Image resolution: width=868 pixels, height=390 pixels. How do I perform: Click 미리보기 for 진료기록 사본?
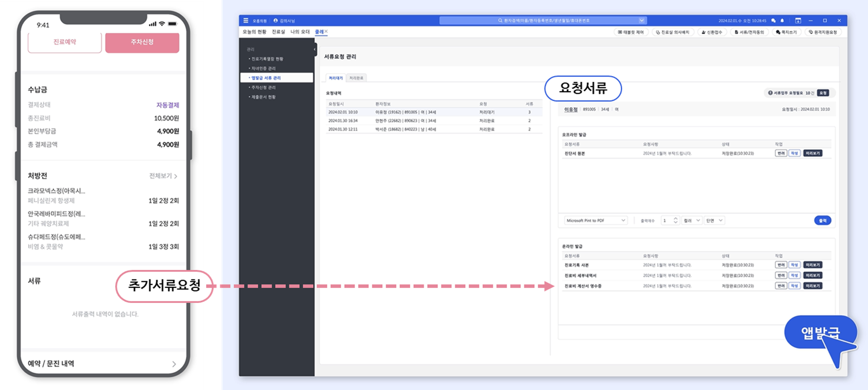click(813, 265)
